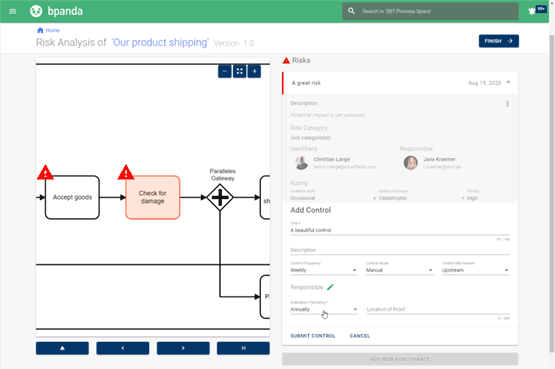This screenshot has width=555, height=369.
Task: Open the Evaluation Frequency Annually dropdown
Action: (324, 310)
